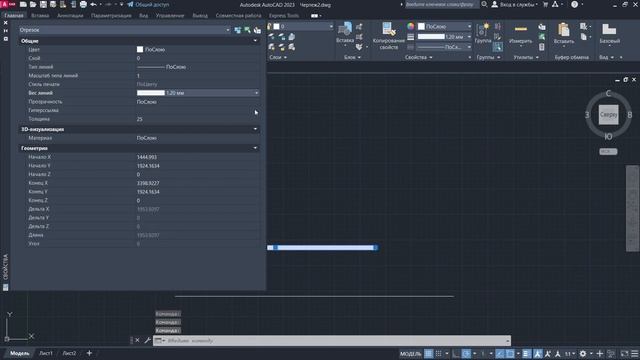Viewport: 640px width, 360px height.
Task: Toggle clean screen icon in status bar
Action: (x=624, y=353)
